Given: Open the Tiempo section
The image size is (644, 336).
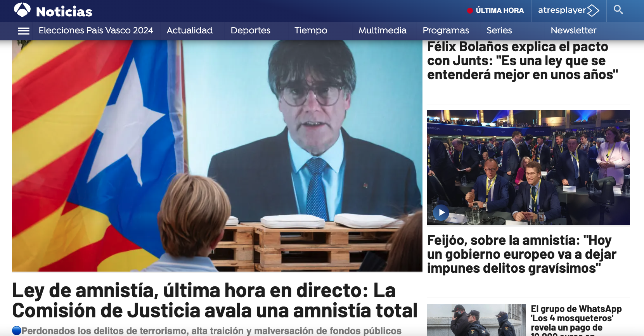Looking at the screenshot, I should click(311, 31).
